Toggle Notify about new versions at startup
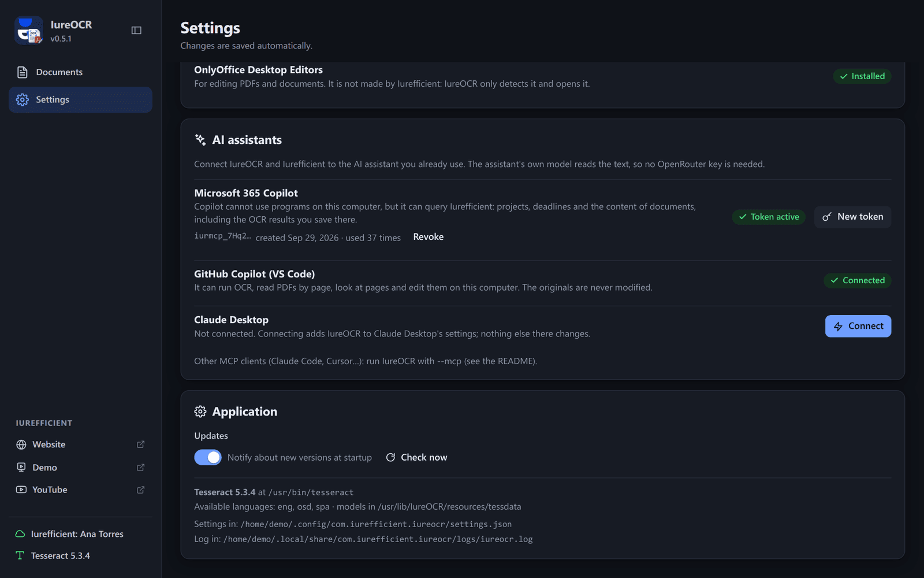The image size is (924, 578). [208, 457]
